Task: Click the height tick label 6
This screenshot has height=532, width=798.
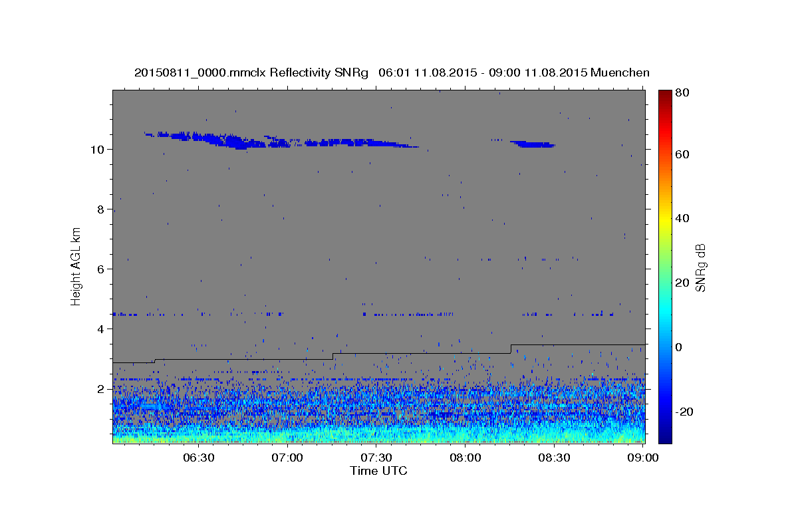Action: [99, 269]
